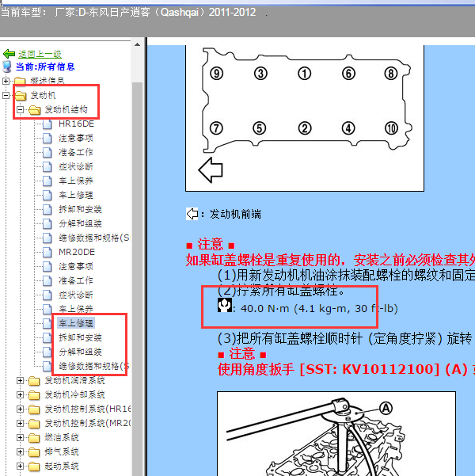Image resolution: width=475 pixels, height=476 pixels.
Task: Click the 40.0 N·m torque value text
Action: coord(319,309)
